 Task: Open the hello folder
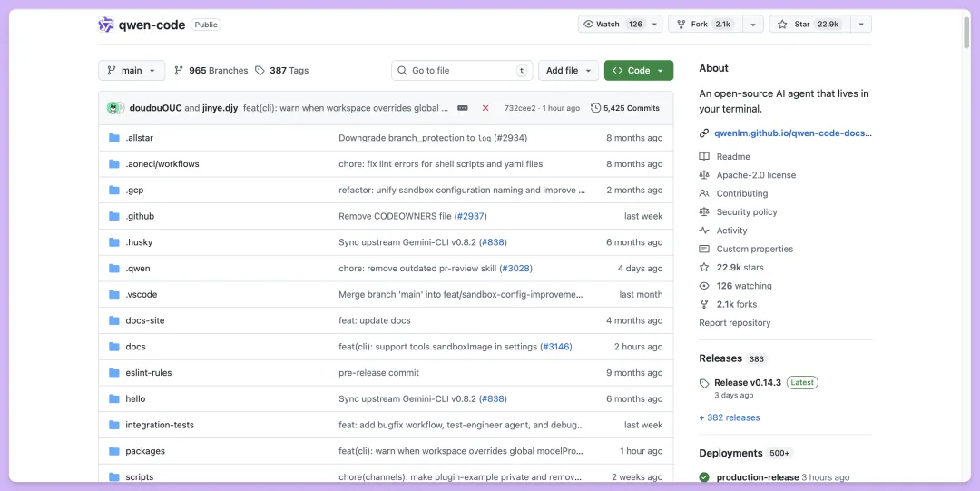click(x=135, y=399)
